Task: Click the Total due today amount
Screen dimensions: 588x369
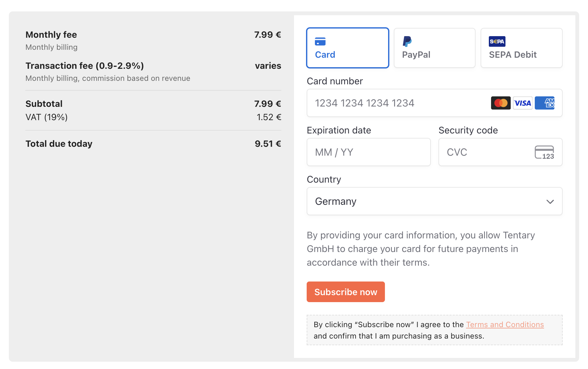Action: tap(268, 144)
